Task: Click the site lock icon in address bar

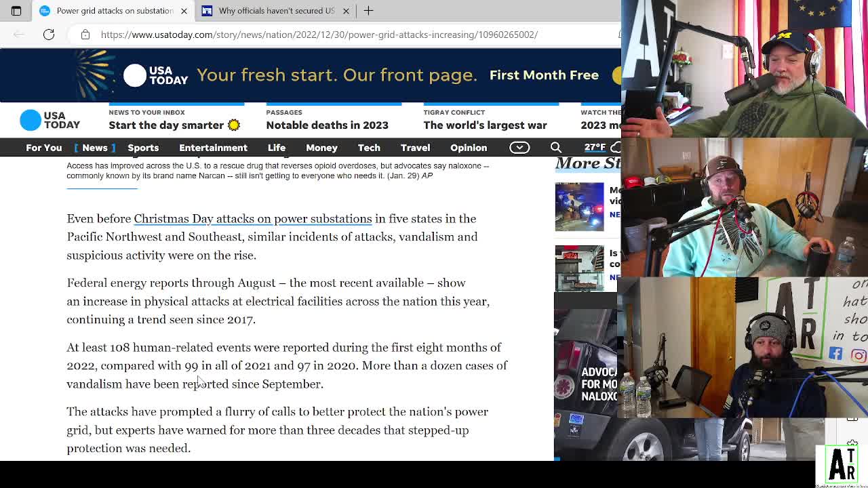Action: [85, 35]
